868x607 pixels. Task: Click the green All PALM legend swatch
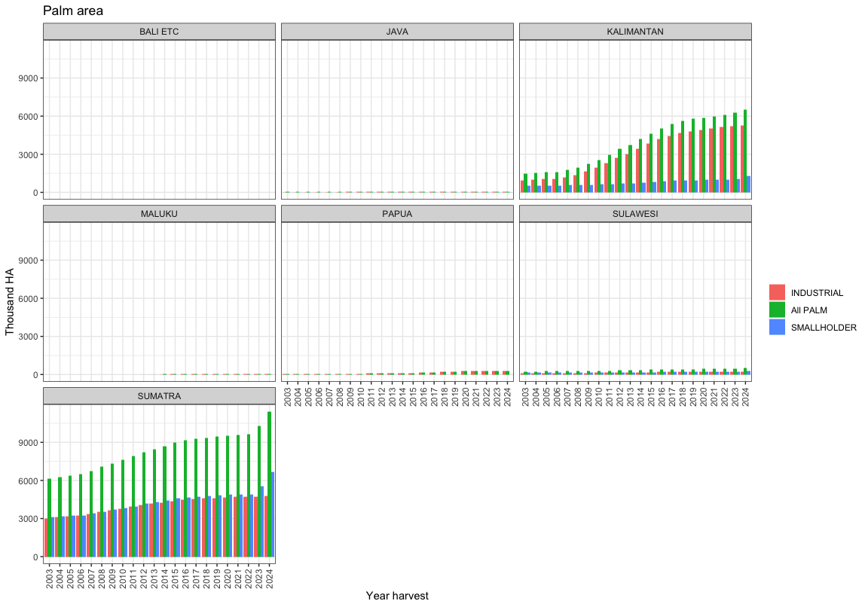(777, 310)
